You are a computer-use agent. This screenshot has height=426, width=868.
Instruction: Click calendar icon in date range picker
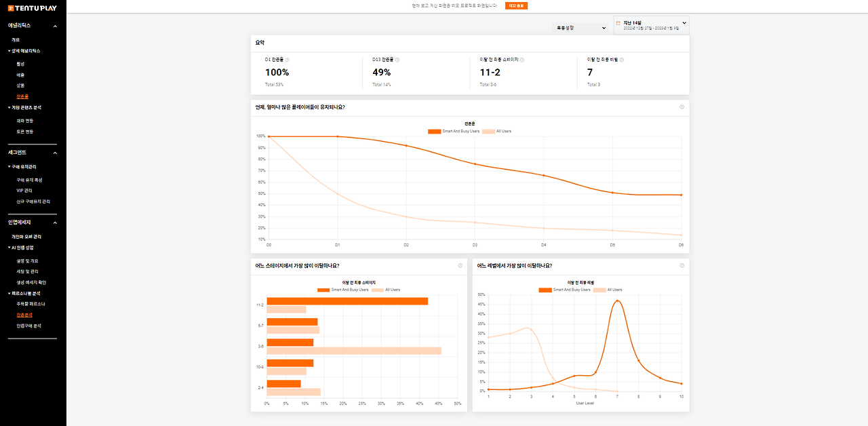(x=618, y=22)
